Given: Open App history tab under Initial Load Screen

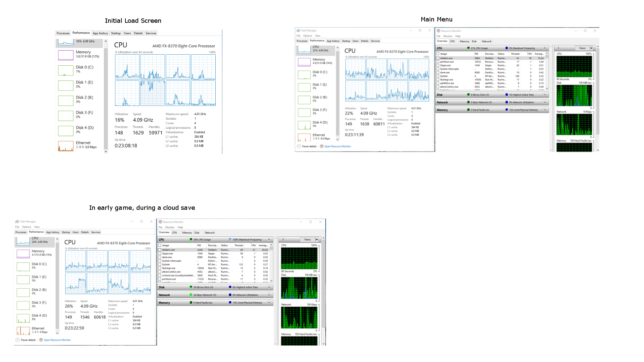Looking at the screenshot, I should click(100, 33).
